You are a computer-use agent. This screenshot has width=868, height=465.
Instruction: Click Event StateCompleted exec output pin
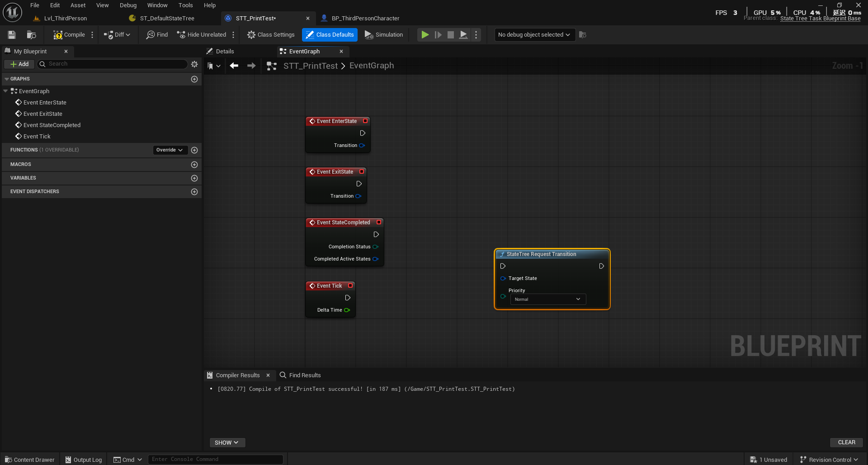coord(376,234)
